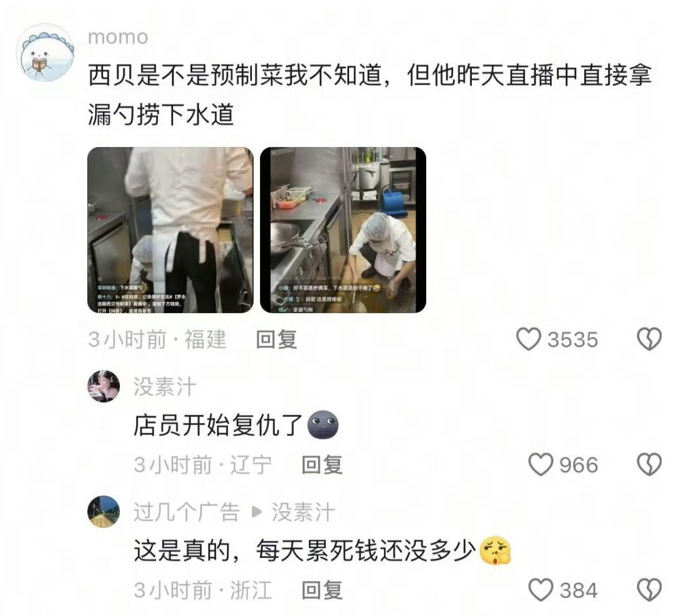
Task: Reply to momo's comment with 回复
Action: coord(276,339)
